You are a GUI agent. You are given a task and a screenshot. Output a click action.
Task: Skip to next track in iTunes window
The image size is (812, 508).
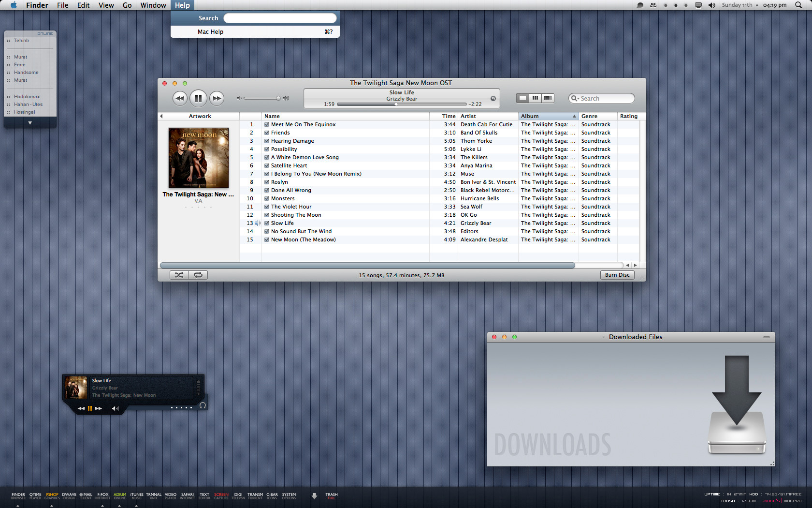coord(217,98)
